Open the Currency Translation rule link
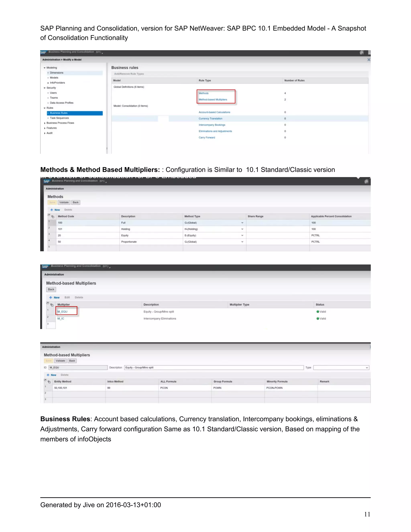The width and height of the screenshot is (411, 532). pos(210,119)
